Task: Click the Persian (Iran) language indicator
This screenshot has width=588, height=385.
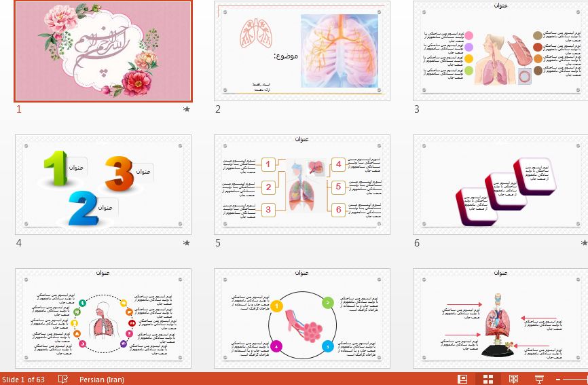Action: (x=102, y=380)
